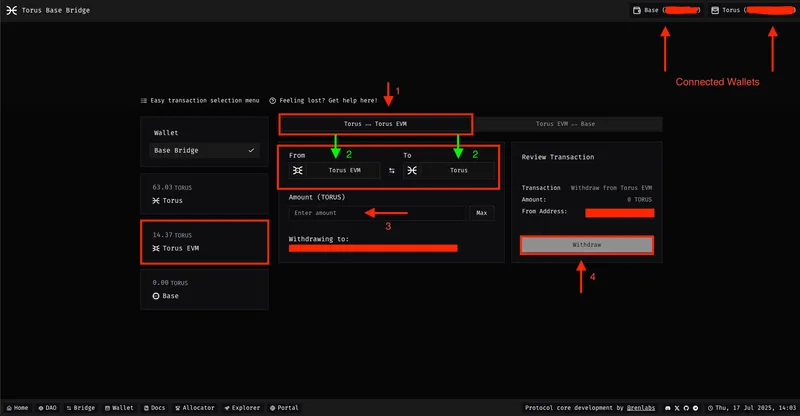Screen dimensions: 800x416
Task: Open the Allocator from the bottom bar
Action: coord(196,408)
